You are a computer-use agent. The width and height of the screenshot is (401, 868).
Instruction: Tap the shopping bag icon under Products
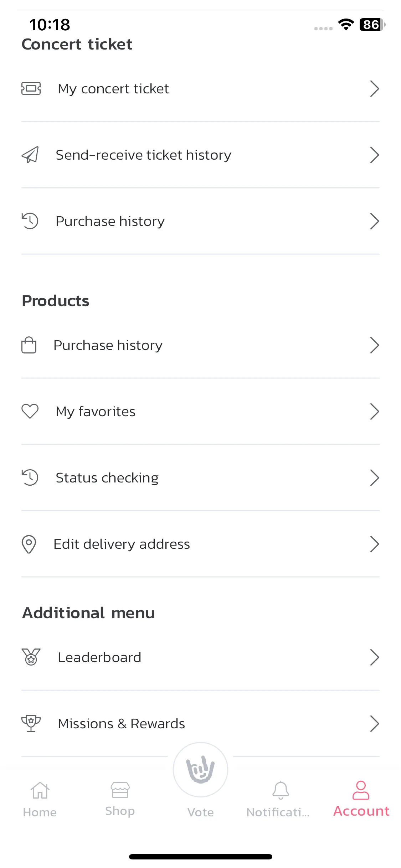(29, 345)
